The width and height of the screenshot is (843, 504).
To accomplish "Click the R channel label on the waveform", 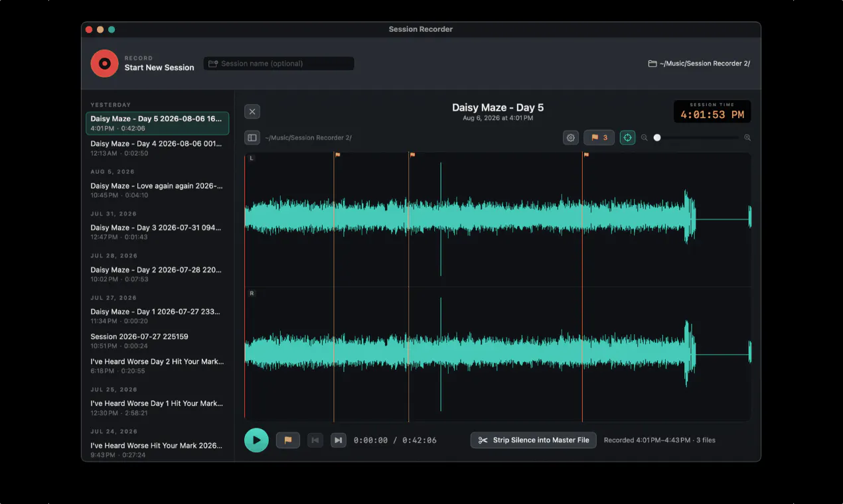I will pos(252,293).
